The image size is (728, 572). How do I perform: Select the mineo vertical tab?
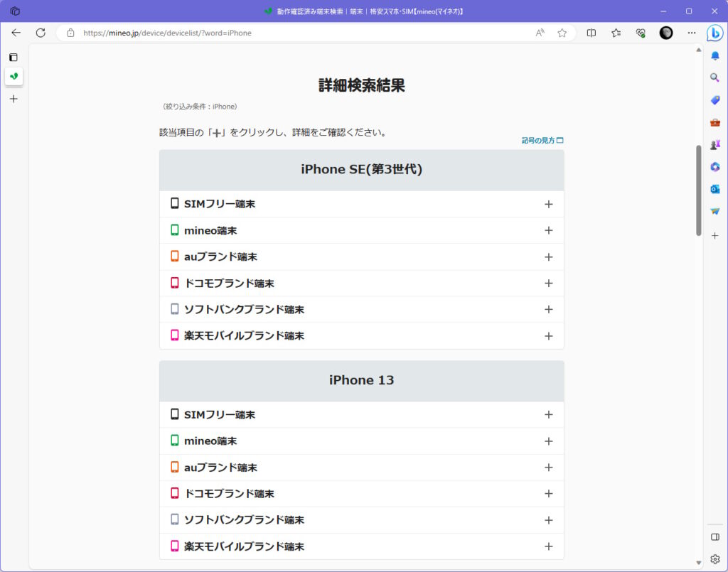coord(14,76)
